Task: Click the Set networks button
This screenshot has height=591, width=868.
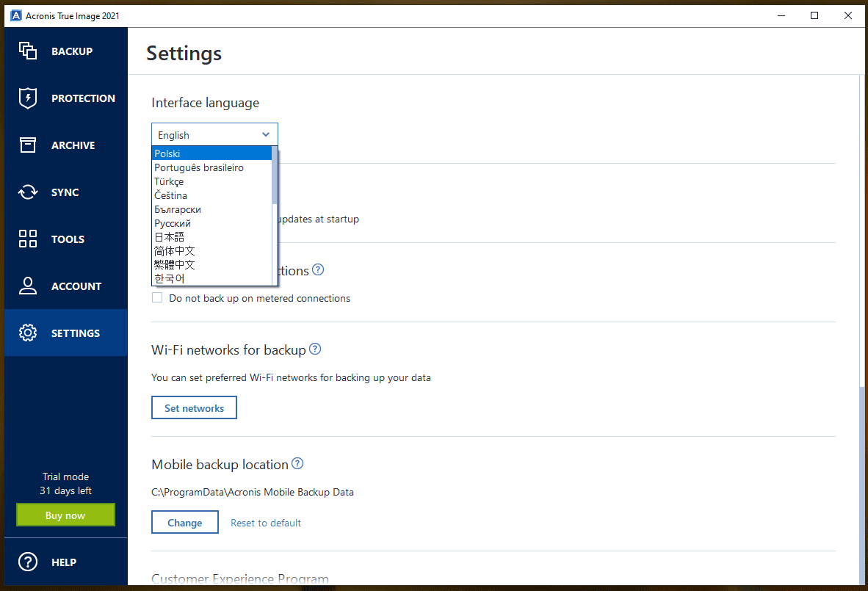Action: (195, 408)
